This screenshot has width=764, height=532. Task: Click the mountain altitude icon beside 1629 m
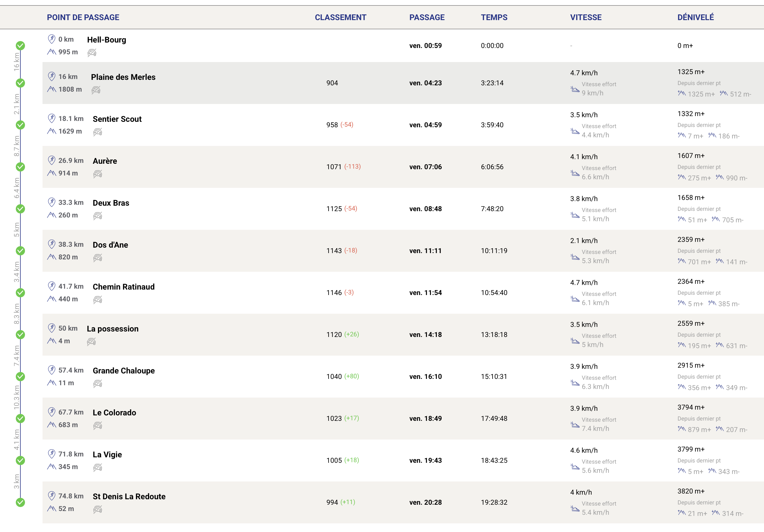click(52, 131)
